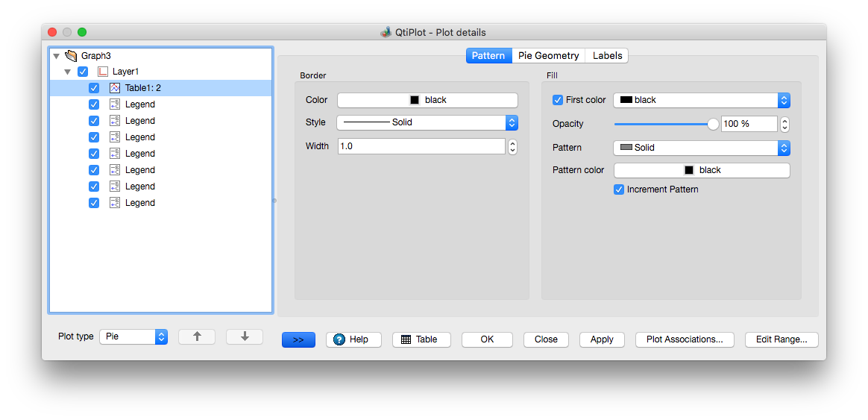Click the Graph3 icon in tree
The height and width of the screenshot is (420, 868).
71,55
